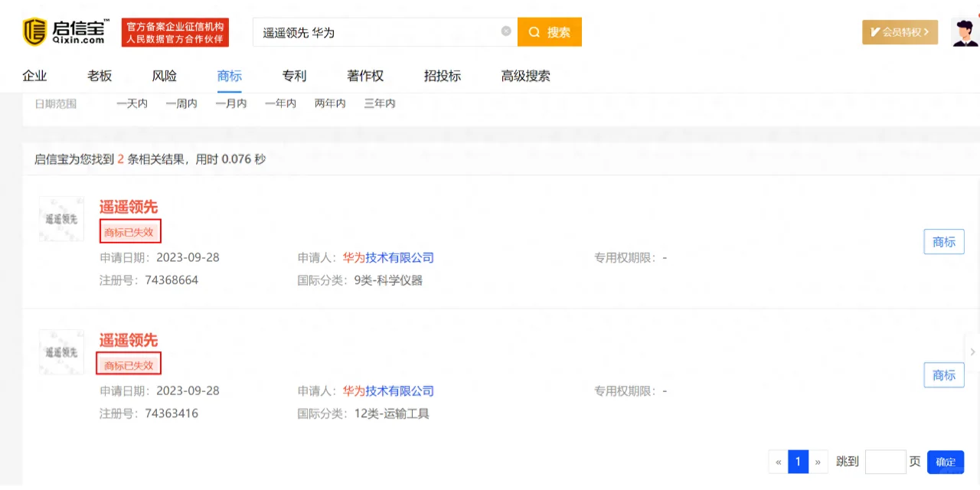Click 12类-运输工具 classification text
The height and width of the screenshot is (490, 980).
point(391,413)
